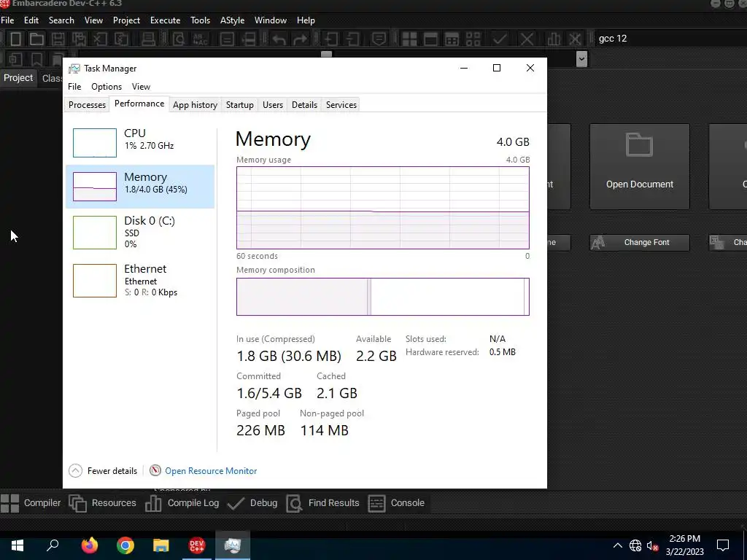Click the Redo arrow in Dev-C++ toolbar
747x560 pixels.
(300, 39)
